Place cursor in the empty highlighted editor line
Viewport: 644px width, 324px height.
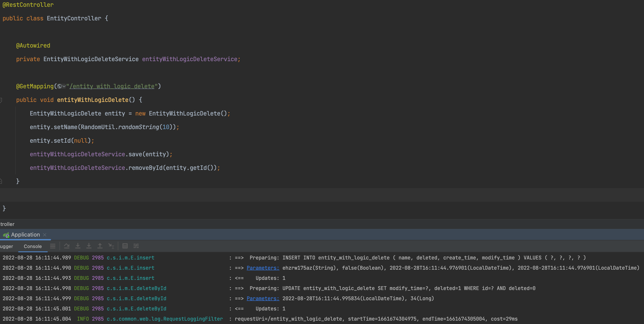[x=300, y=195]
